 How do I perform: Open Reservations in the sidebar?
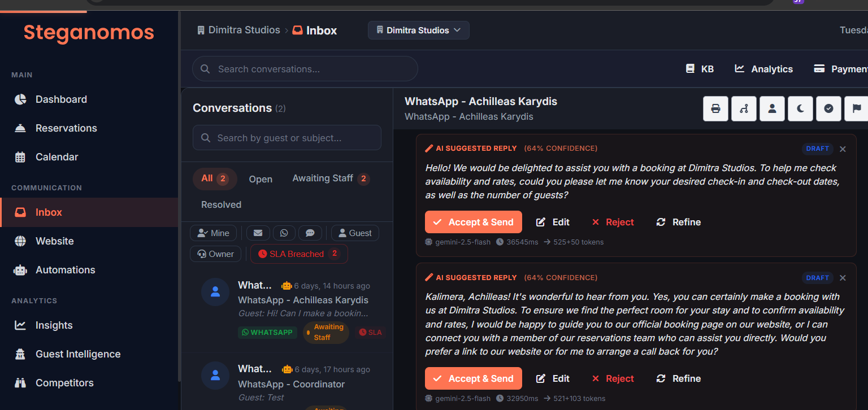[89, 128]
